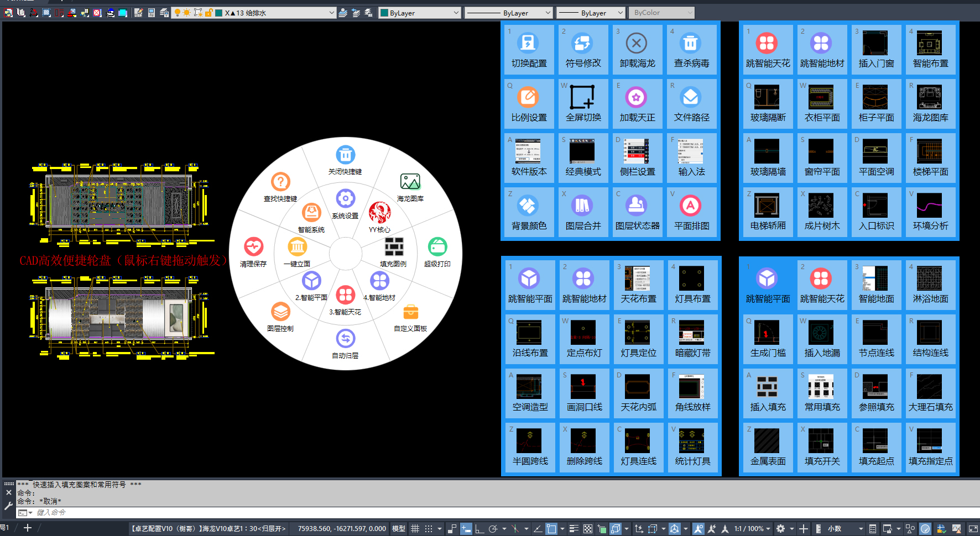Click 关闭快捷键 on the wheel
The image size is (980, 536).
coord(345,160)
